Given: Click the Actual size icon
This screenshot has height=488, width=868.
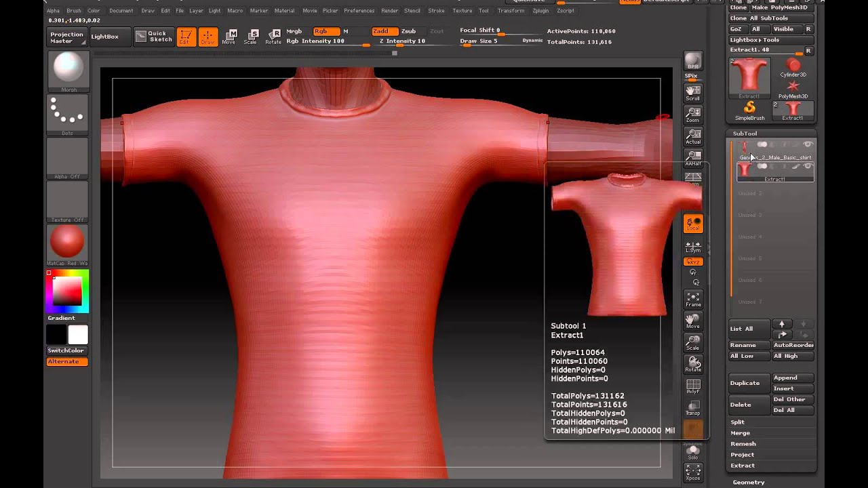Looking at the screenshot, I should pyautogui.click(x=692, y=136).
